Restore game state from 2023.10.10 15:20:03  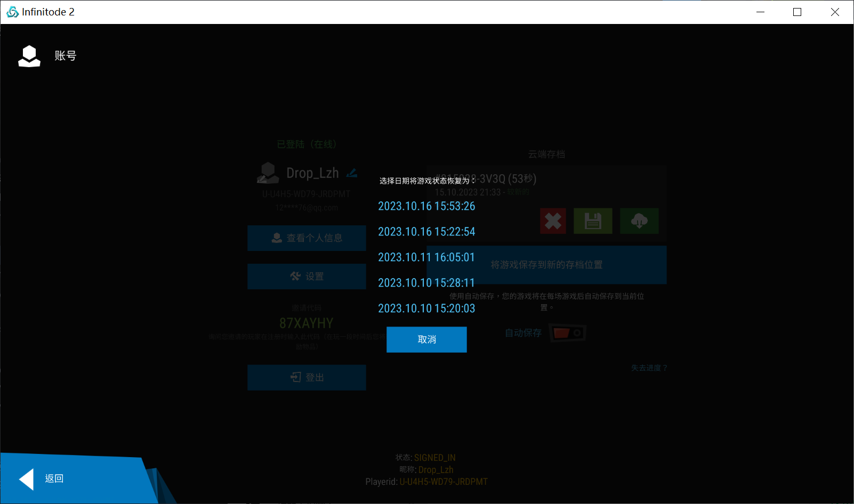tap(426, 308)
